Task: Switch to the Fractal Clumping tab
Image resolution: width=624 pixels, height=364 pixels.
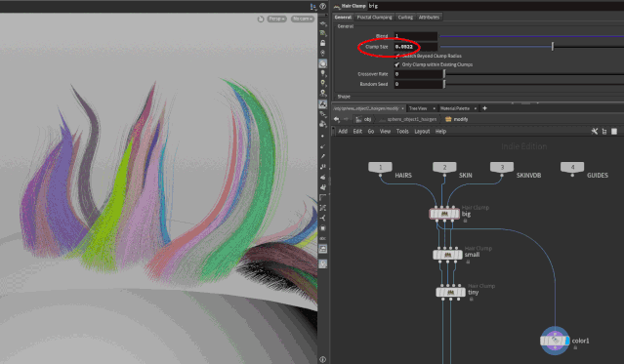Action: click(374, 18)
